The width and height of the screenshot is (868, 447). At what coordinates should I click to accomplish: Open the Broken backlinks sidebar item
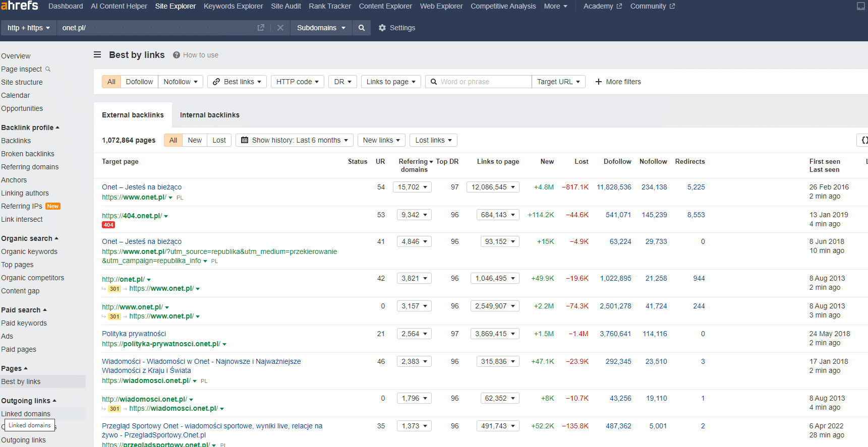[28, 154]
